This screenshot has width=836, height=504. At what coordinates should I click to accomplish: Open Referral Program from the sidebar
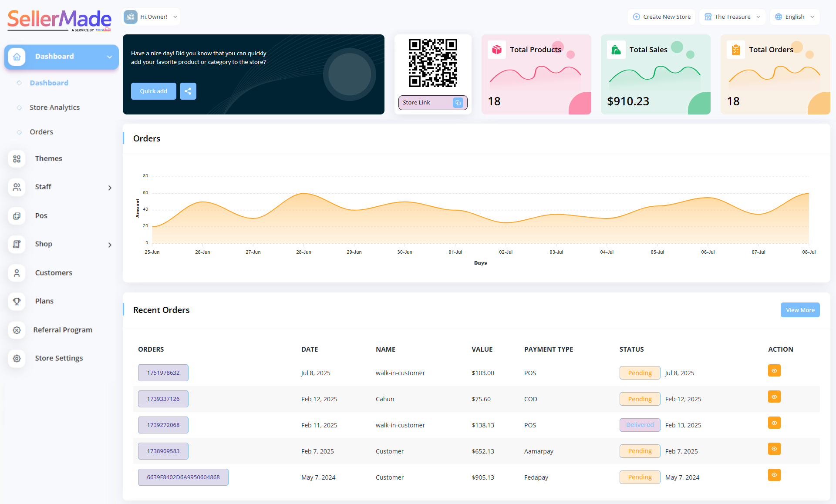[63, 330]
